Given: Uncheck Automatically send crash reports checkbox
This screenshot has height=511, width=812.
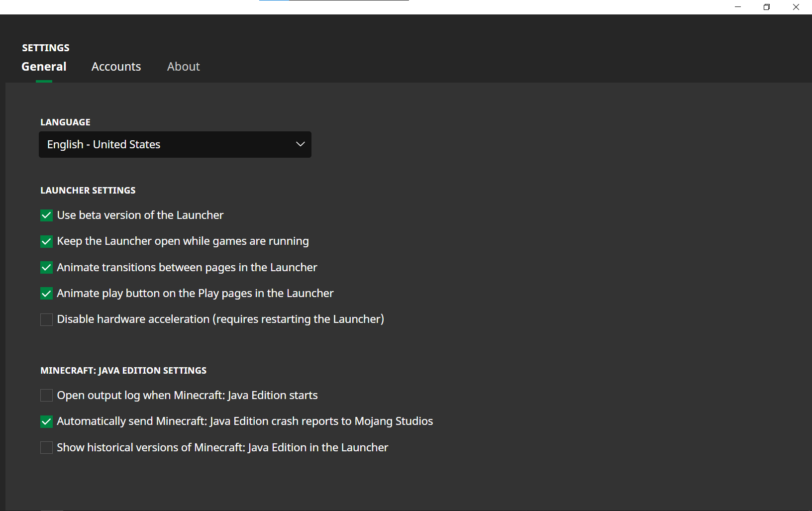Looking at the screenshot, I should click(x=46, y=421).
